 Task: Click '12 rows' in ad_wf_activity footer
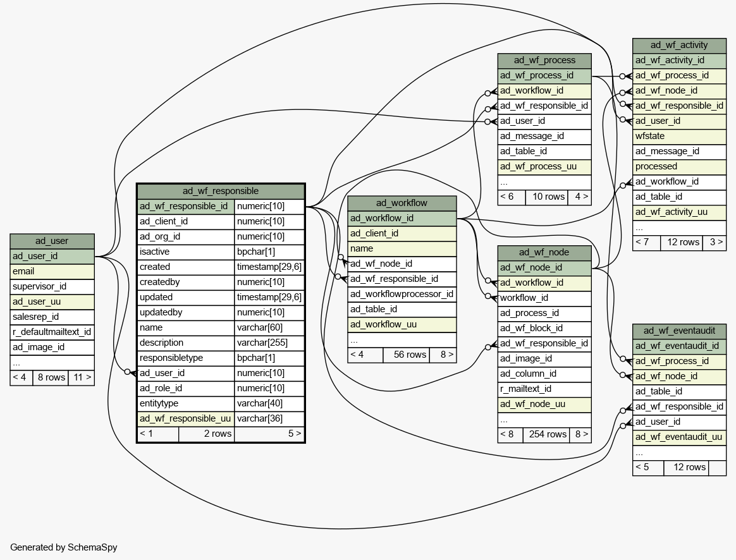point(682,243)
